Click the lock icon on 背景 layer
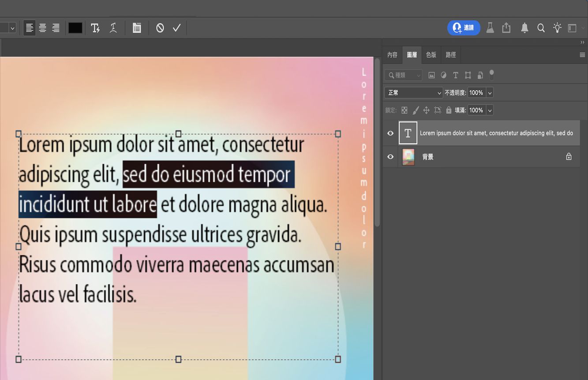This screenshot has height=380, width=588. [569, 157]
